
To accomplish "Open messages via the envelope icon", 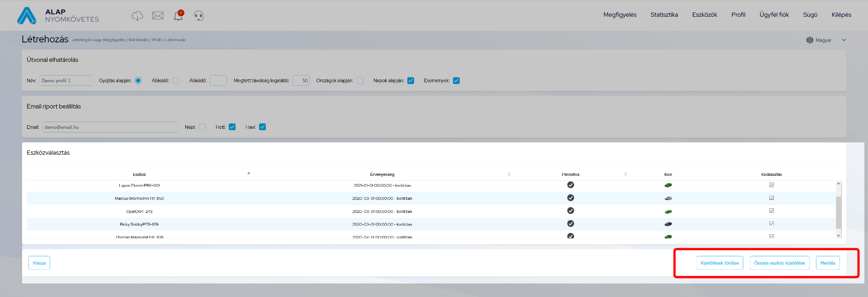I will 158,16.
